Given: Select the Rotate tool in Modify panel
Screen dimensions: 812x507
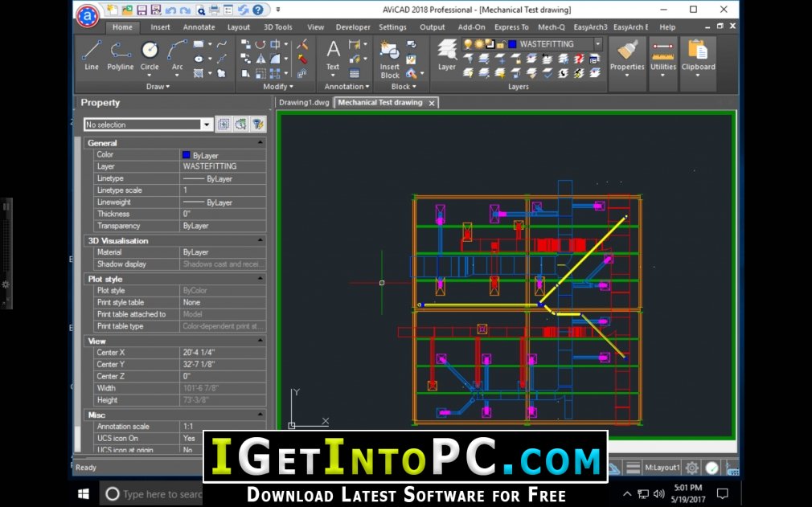Looking at the screenshot, I should click(x=260, y=44).
